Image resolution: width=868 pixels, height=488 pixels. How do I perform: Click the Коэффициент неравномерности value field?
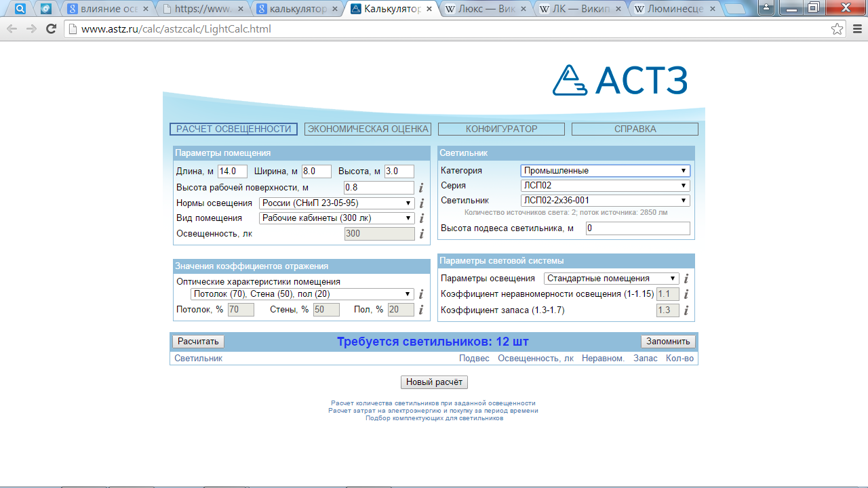668,294
